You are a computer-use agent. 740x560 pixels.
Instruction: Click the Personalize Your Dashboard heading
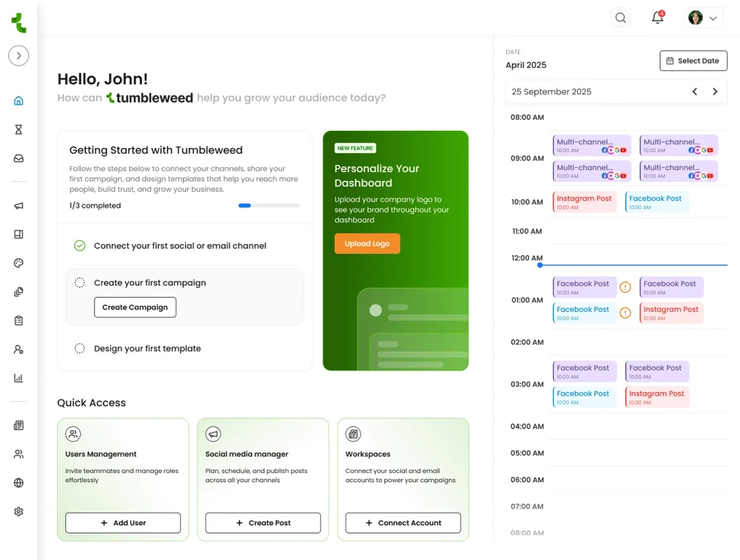point(376,175)
